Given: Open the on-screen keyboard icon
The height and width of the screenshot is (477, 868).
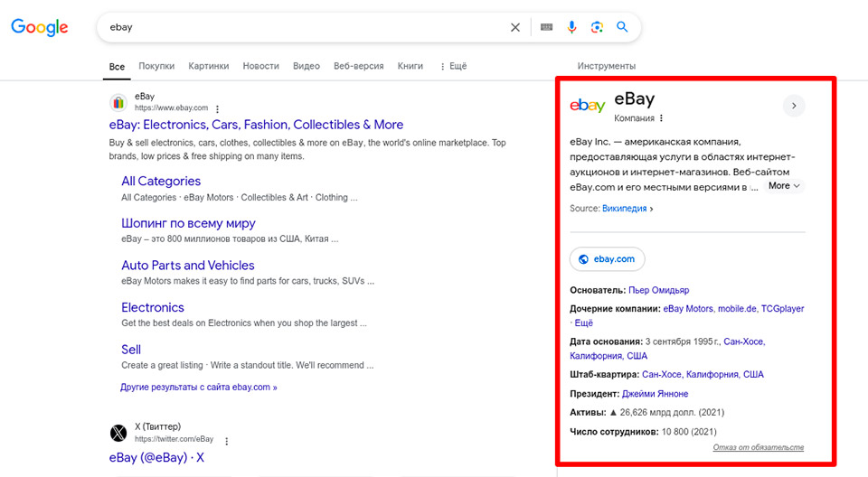Looking at the screenshot, I should (546, 27).
